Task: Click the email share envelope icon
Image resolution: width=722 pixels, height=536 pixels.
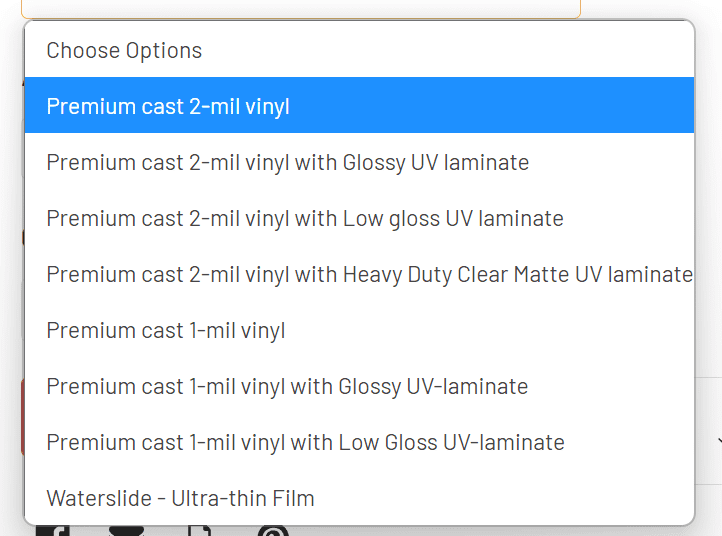Action: coord(126,531)
